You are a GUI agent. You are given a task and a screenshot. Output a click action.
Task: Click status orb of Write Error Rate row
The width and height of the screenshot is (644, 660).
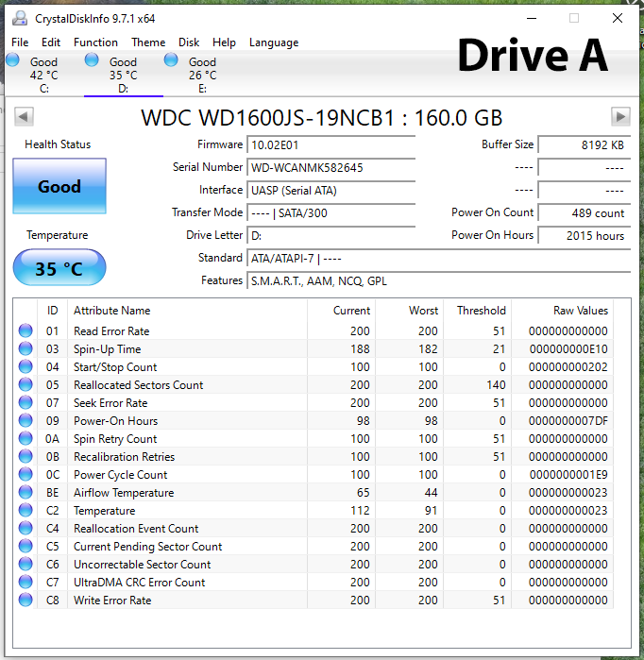click(x=25, y=600)
